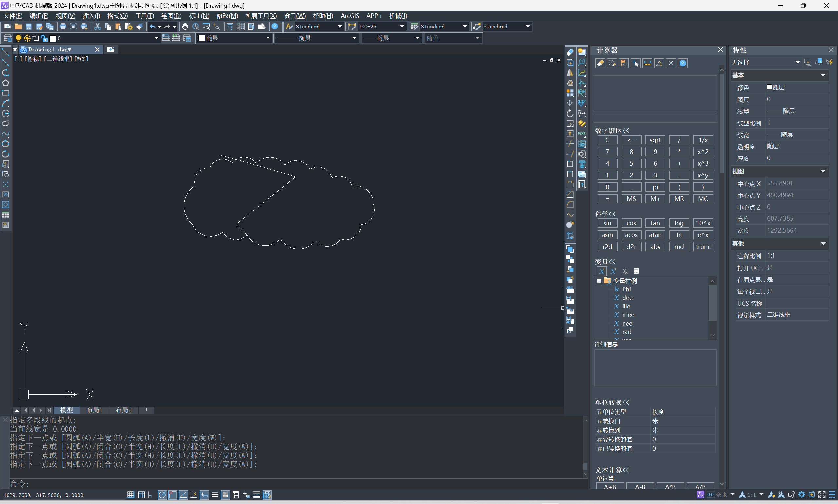Screen dimensions: 838x504
Task: Toggle Ortho mode in status bar
Action: point(152,495)
